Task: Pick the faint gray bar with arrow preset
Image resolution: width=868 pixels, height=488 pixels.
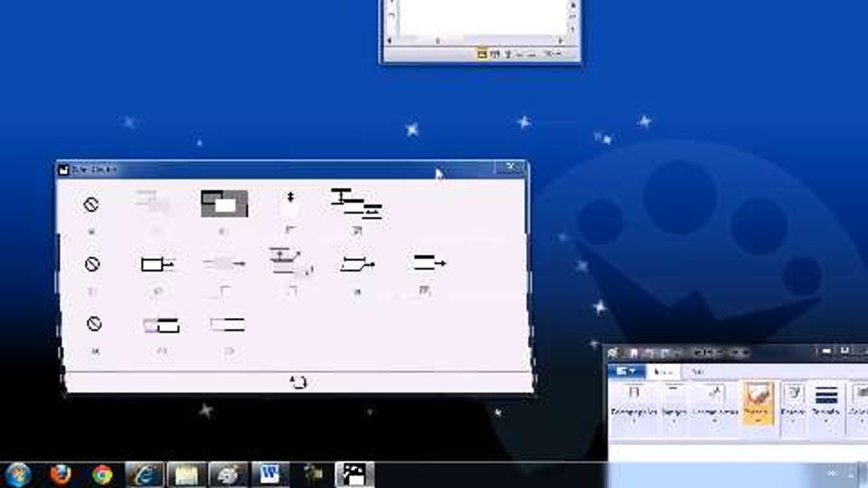Action: pos(224,264)
